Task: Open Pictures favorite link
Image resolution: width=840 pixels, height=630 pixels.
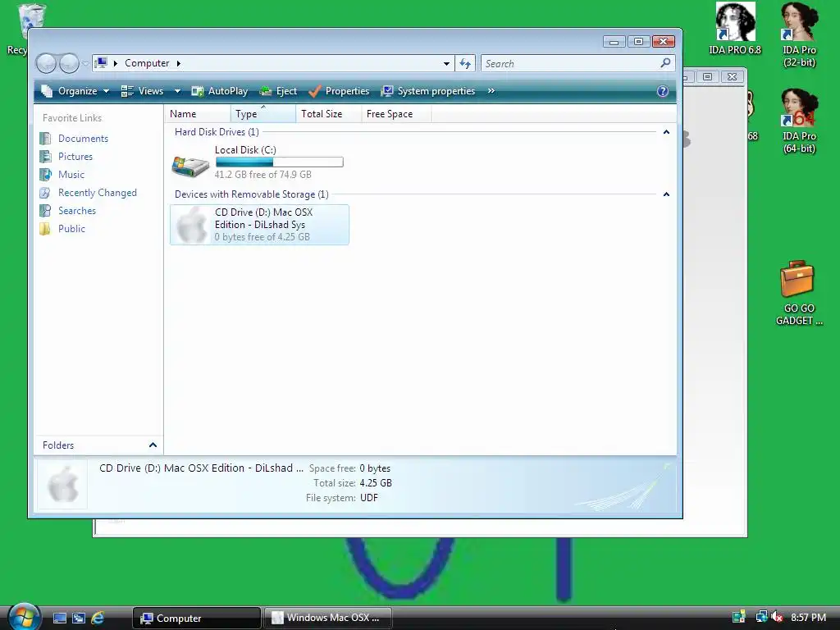Action: (75, 157)
